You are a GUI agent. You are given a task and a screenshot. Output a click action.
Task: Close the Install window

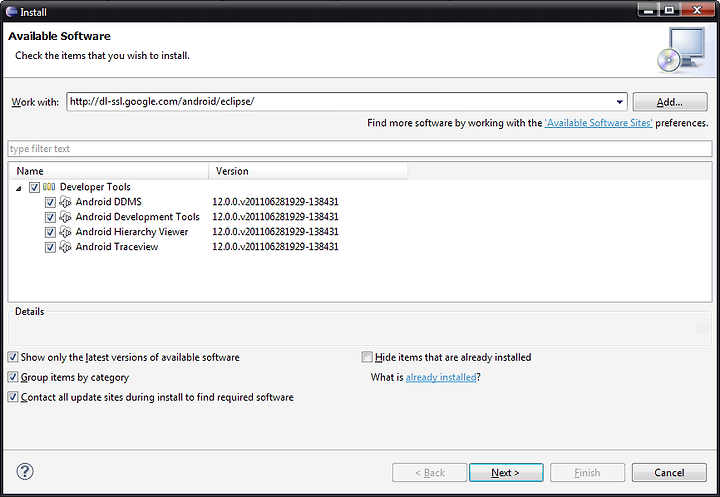(x=697, y=10)
